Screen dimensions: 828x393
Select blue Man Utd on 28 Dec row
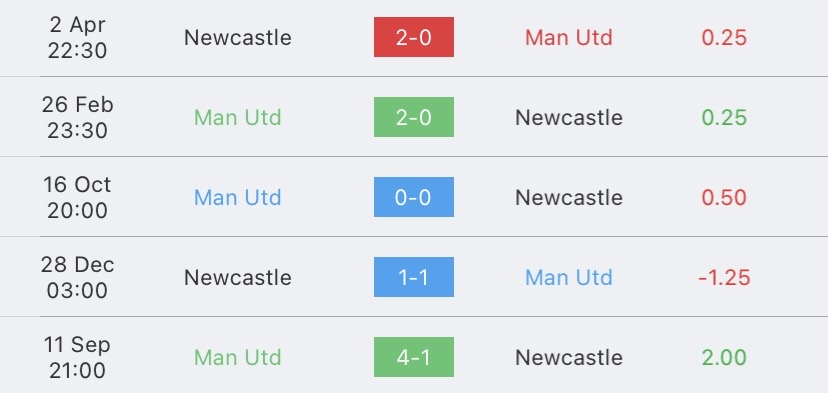point(569,277)
